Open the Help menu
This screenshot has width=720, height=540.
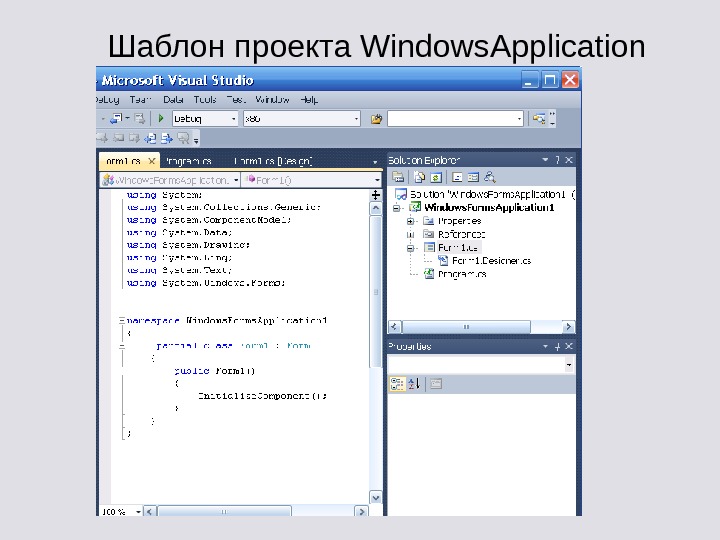click(309, 100)
